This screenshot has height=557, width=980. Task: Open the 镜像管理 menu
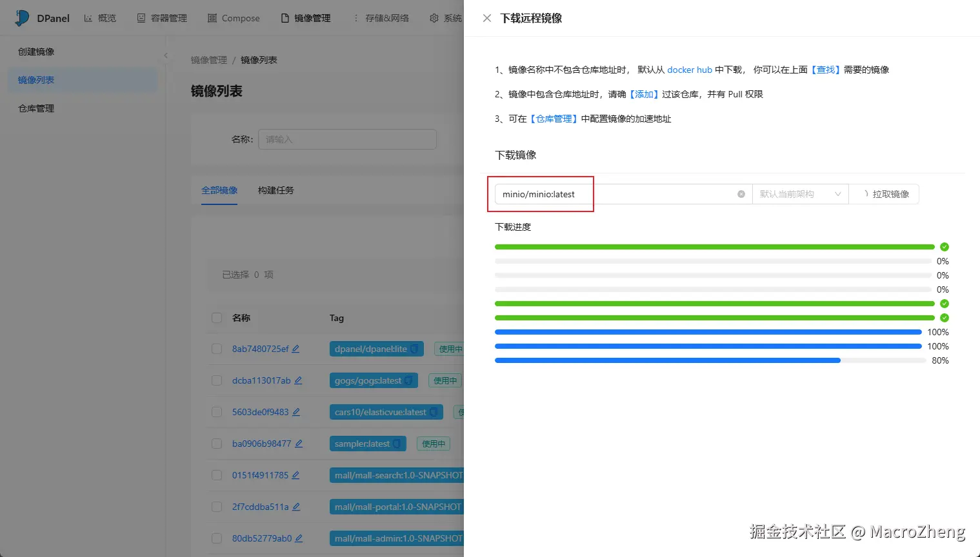pyautogui.click(x=306, y=18)
